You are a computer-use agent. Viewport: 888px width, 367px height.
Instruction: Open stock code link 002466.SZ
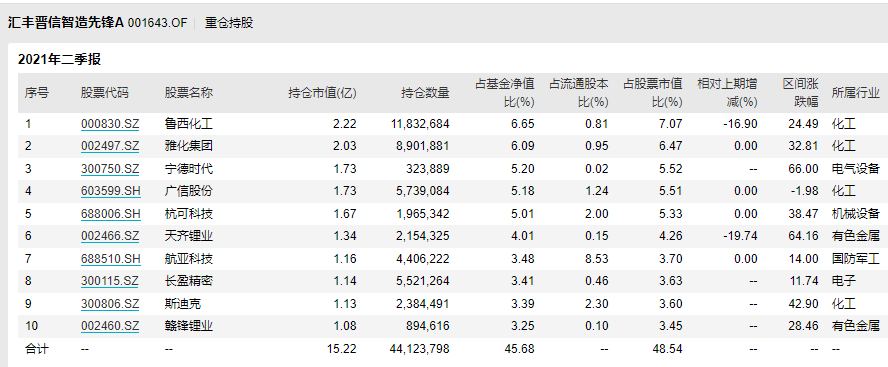tap(110, 236)
